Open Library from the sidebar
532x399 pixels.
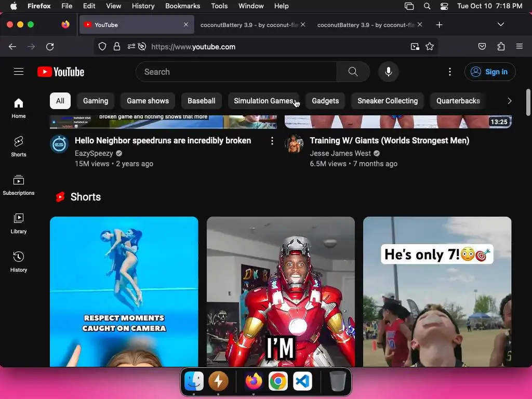(19, 223)
